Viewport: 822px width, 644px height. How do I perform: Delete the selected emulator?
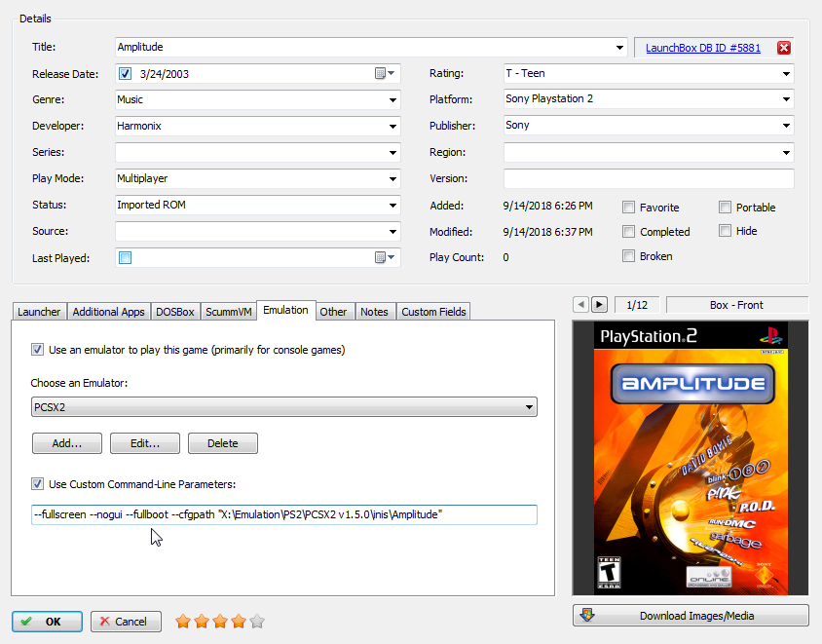(223, 443)
